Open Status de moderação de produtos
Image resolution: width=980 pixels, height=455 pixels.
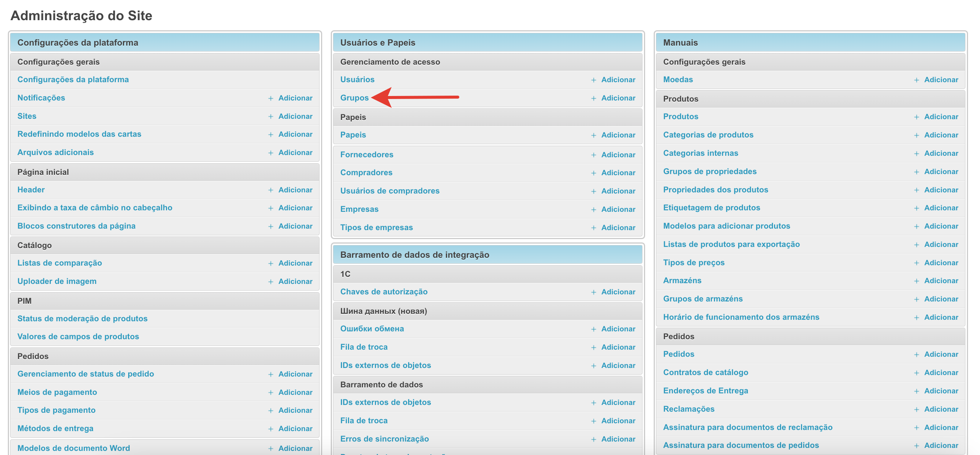click(82, 319)
